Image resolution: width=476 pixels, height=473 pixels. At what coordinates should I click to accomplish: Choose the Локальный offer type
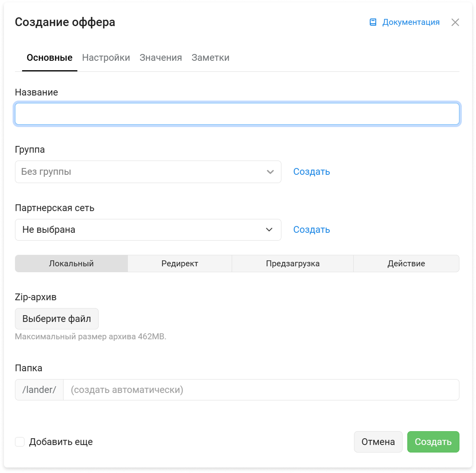(x=71, y=264)
